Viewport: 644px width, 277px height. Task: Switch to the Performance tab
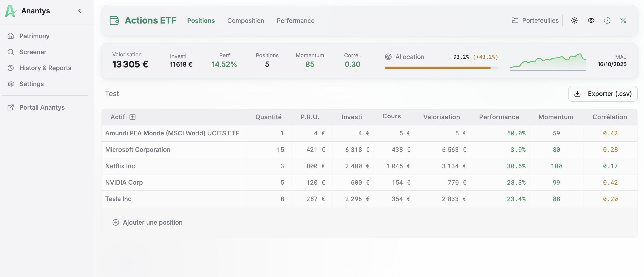coord(295,21)
